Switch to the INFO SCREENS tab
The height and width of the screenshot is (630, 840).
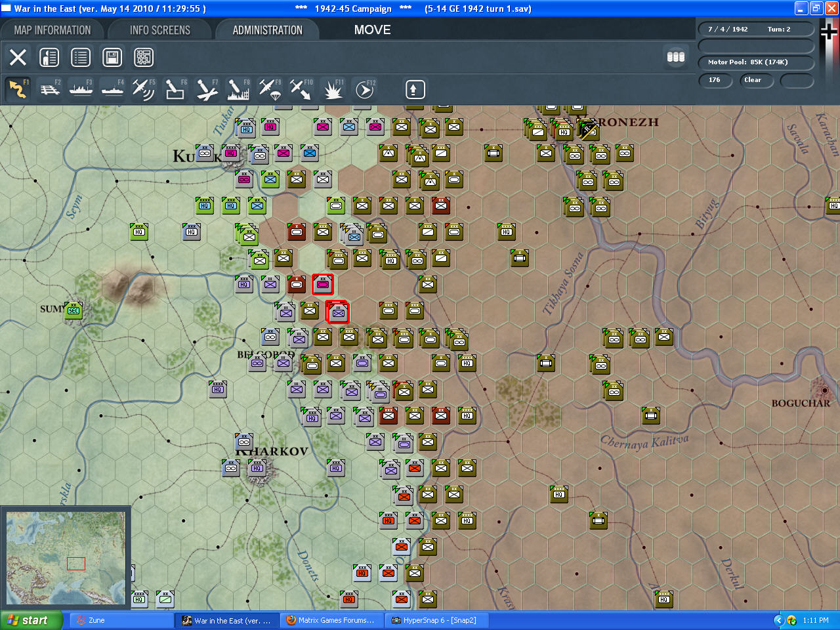pos(160,30)
